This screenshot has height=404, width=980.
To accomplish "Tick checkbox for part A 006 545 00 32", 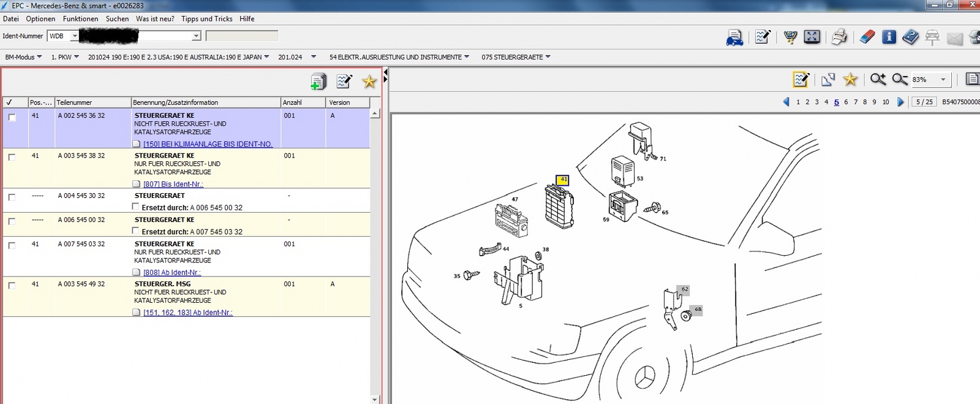I will coord(12,221).
